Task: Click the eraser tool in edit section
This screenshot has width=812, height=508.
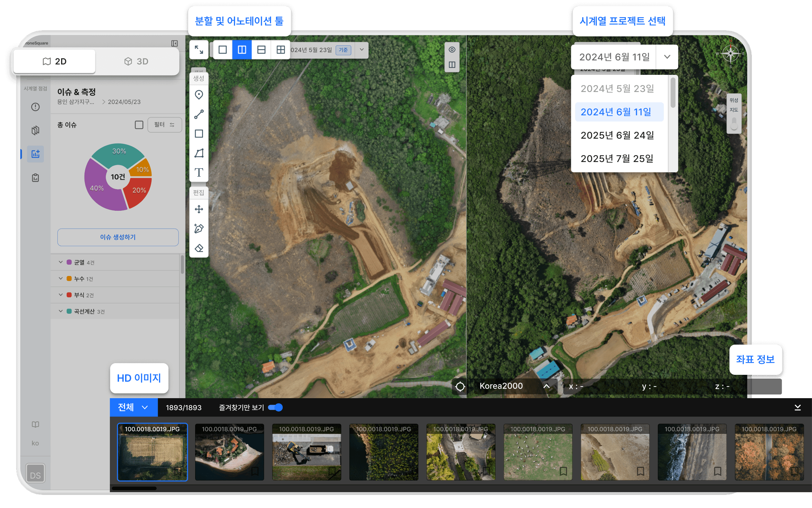Action: 199,248
